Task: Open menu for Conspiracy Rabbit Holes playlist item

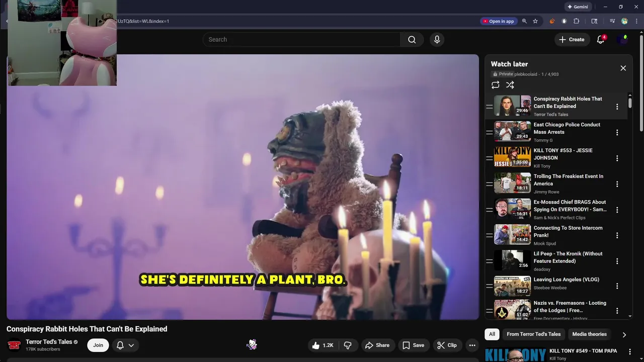Action: (x=617, y=107)
